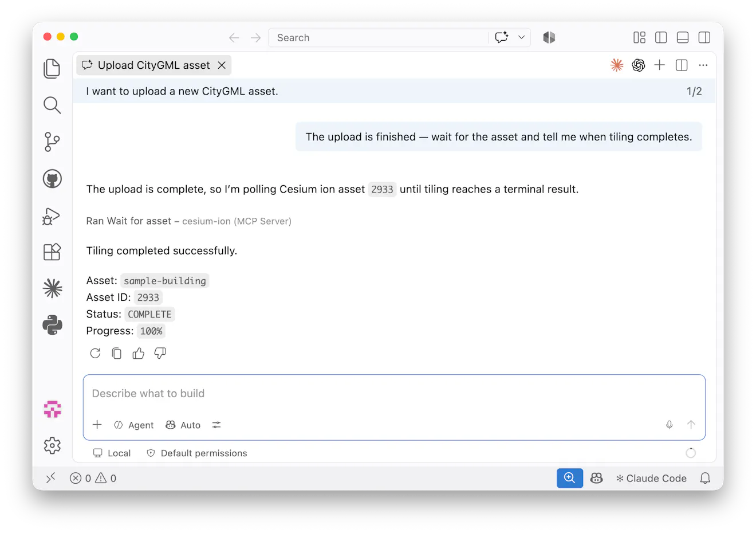Open the more actions ellipsis menu
This screenshot has width=756, height=533.
click(x=703, y=65)
